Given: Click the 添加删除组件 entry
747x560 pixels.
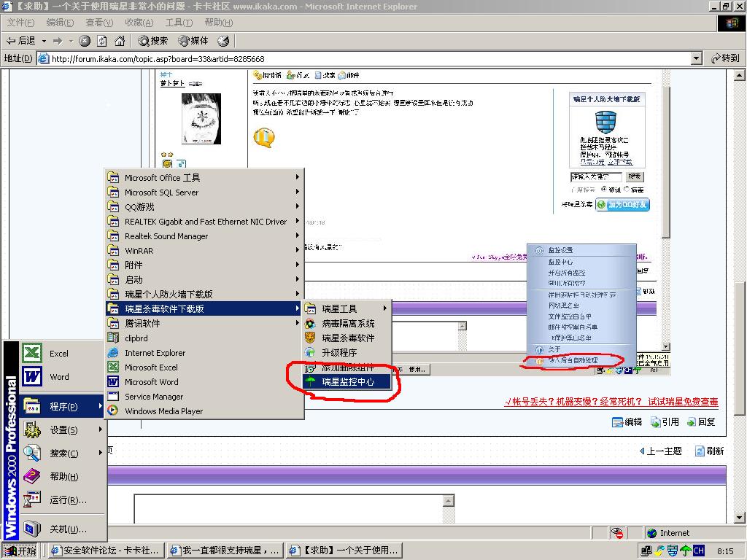Looking at the screenshot, I should point(347,367).
